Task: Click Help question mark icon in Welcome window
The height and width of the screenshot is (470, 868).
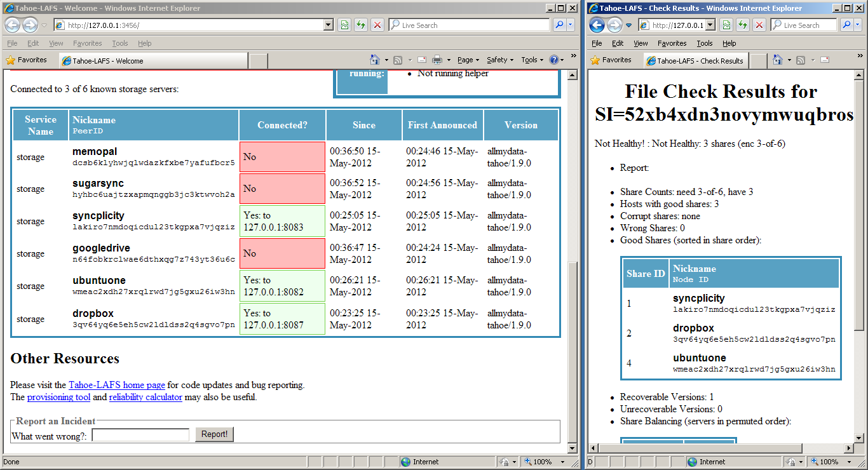Action: 554,60
